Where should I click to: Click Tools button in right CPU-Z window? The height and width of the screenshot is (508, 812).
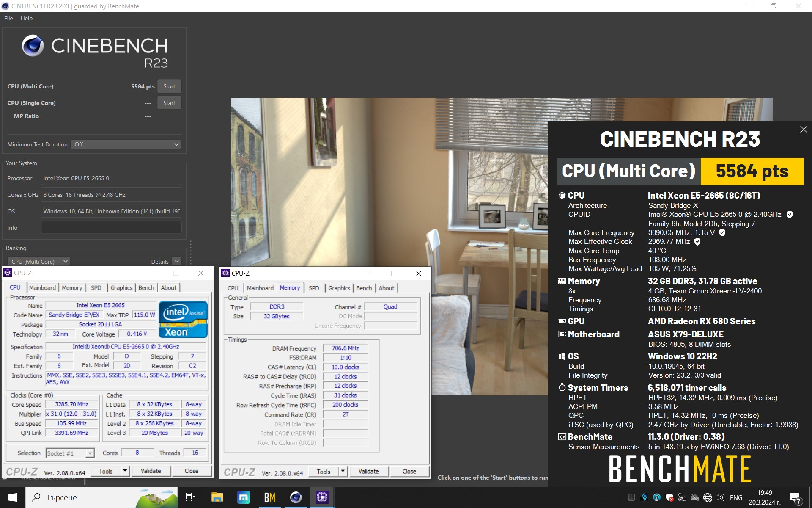pos(324,471)
